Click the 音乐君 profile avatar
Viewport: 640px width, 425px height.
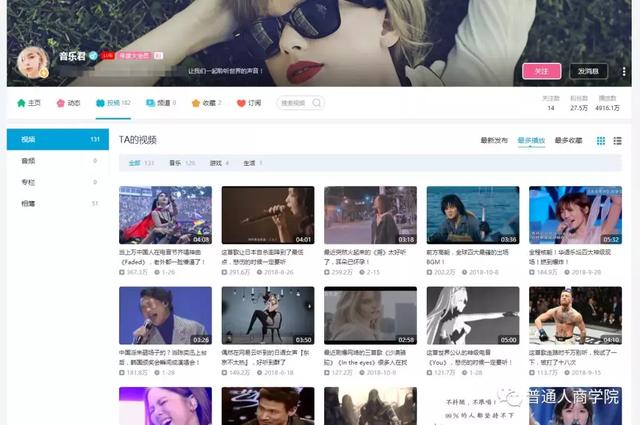(32, 62)
